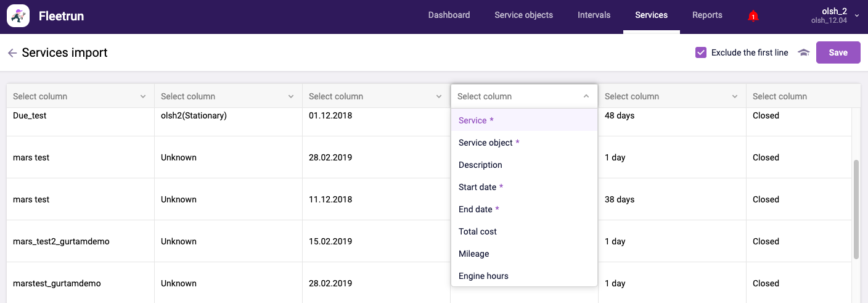
Task: Open the fifth Select column dropdown
Action: pos(672,96)
